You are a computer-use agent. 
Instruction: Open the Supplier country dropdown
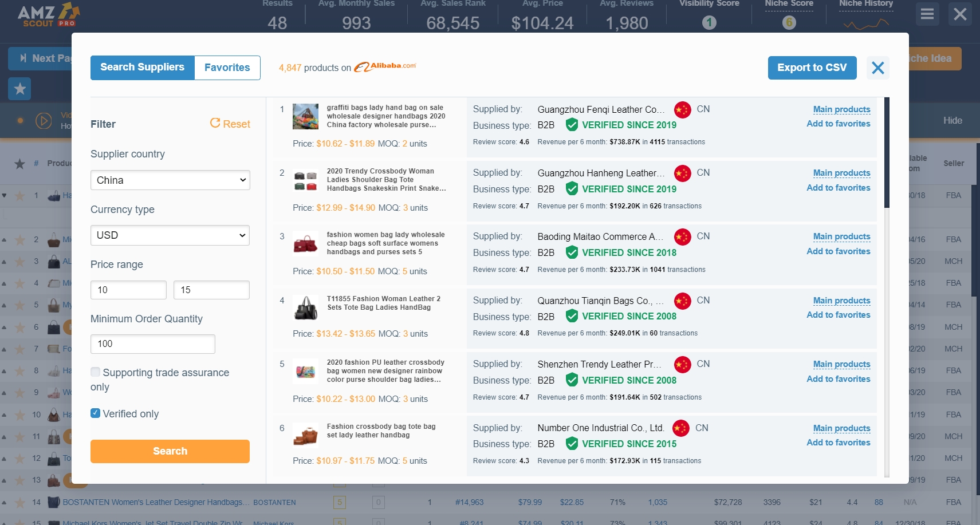point(170,180)
